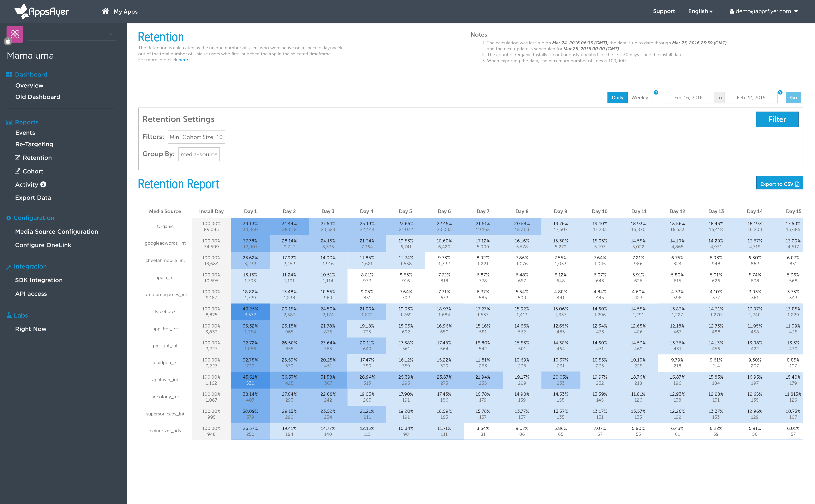Open Cohort report via external-link icon
Viewport: 815px width, 504px height.
point(18,171)
